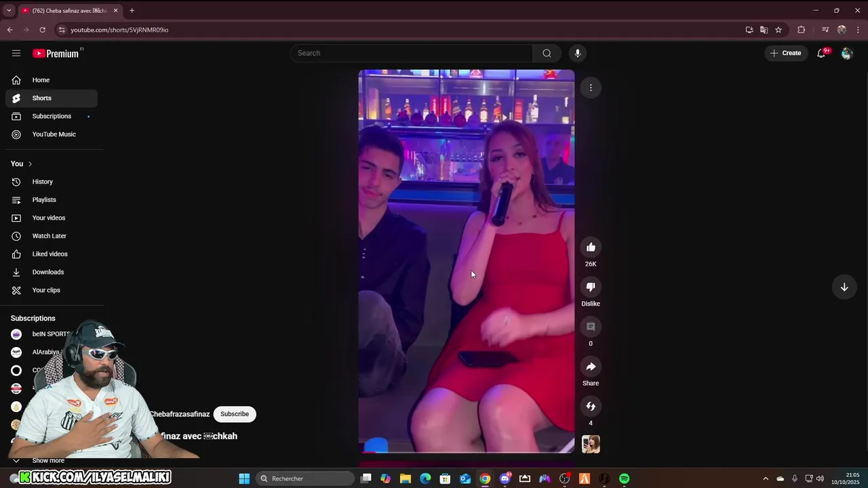868x488 pixels.
Task: Open the Short's sound thumbnail
Action: pyautogui.click(x=591, y=445)
